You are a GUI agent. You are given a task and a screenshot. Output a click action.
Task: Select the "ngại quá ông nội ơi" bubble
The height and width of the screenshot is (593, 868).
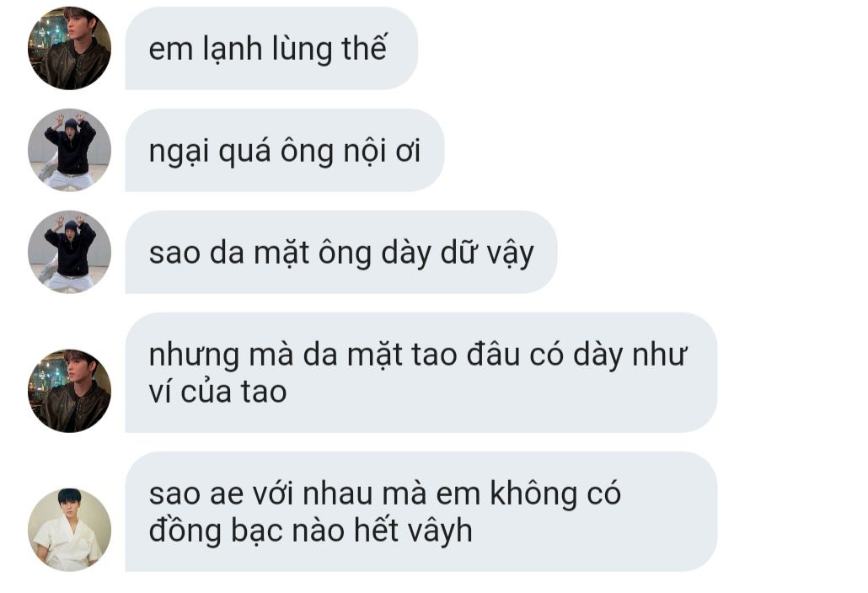[x=285, y=150]
